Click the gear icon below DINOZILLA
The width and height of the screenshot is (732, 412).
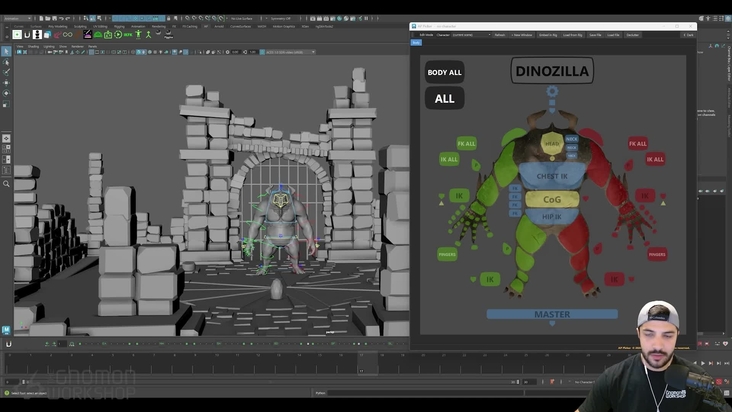[552, 91]
